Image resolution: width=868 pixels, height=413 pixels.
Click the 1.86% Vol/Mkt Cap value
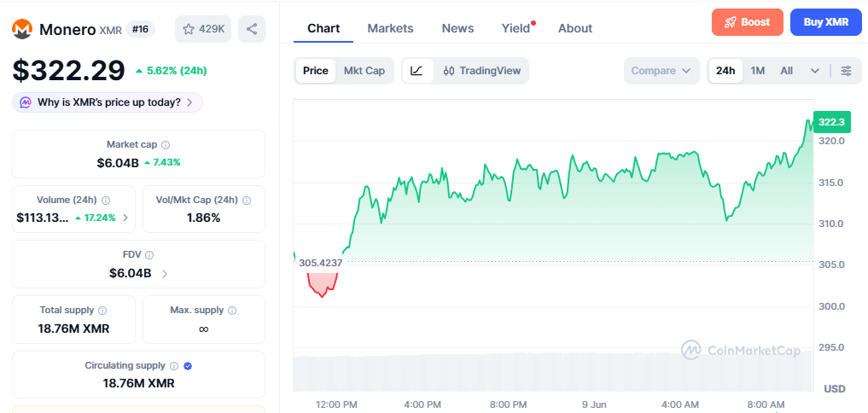204,218
